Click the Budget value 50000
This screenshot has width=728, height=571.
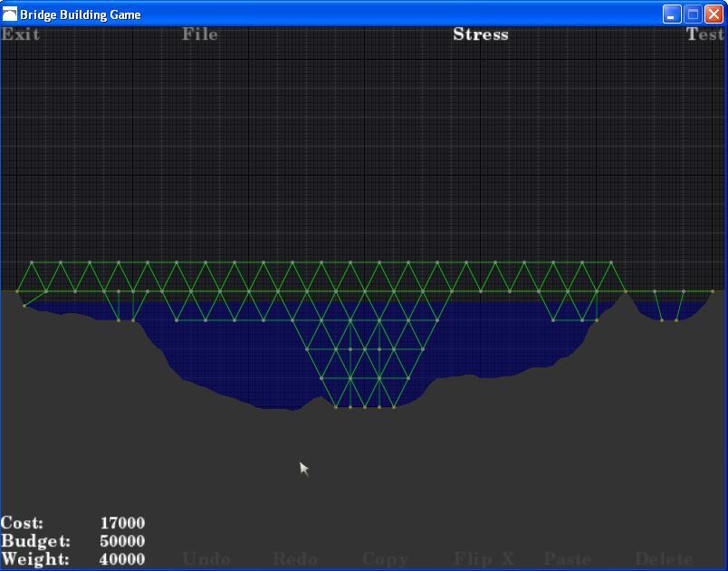click(x=122, y=541)
